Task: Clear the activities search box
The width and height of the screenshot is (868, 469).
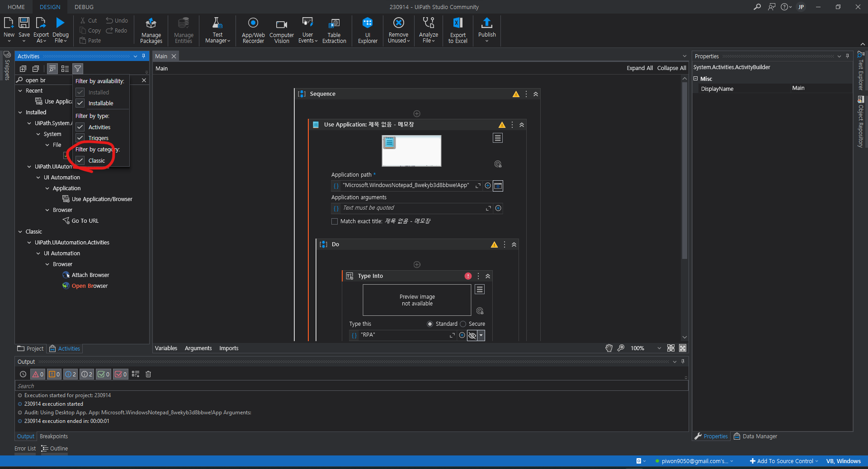Action: tap(144, 80)
